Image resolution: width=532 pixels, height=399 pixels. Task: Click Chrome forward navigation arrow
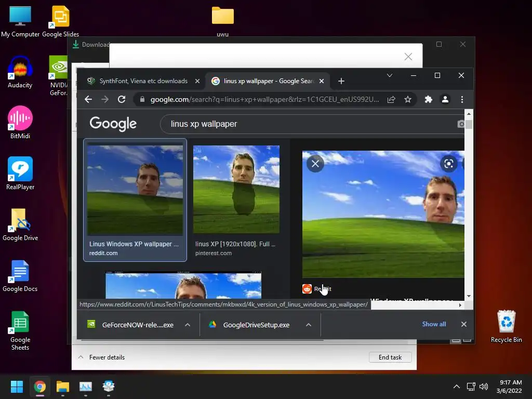tap(105, 99)
